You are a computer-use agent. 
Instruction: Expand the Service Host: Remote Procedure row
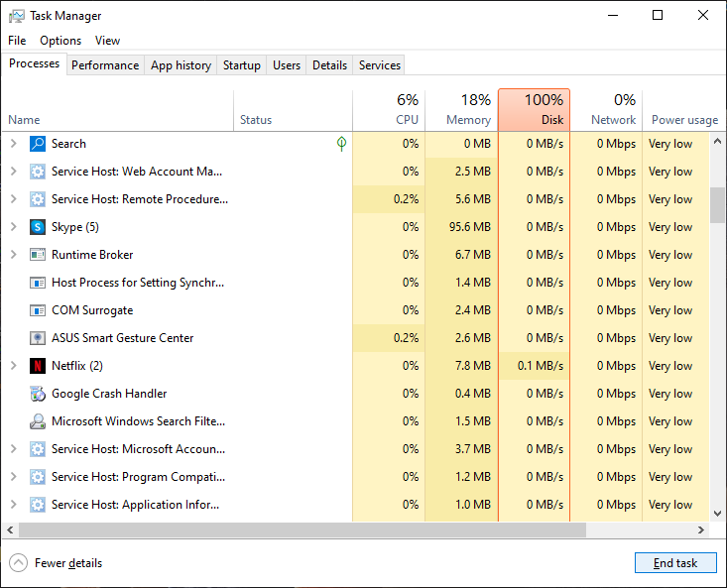[x=14, y=199]
